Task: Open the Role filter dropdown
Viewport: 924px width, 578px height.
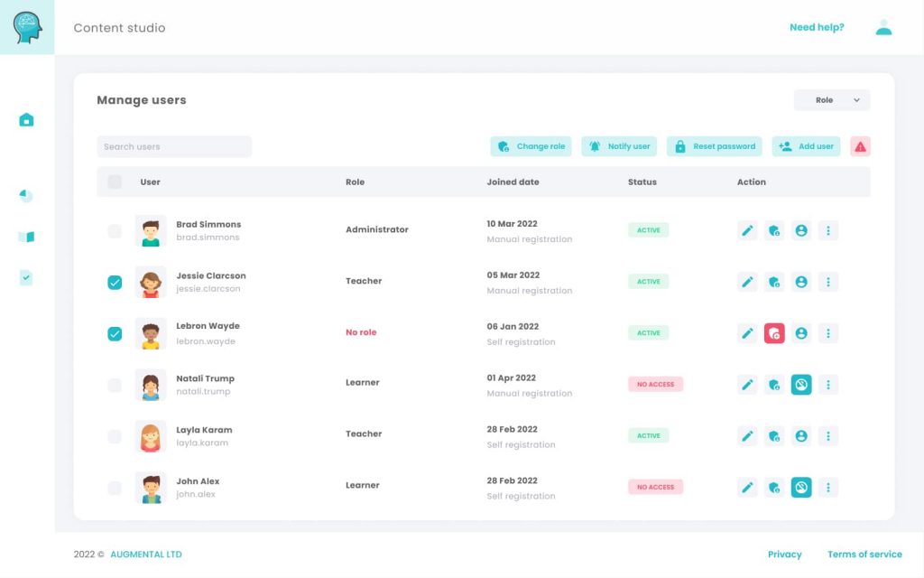Action: pyautogui.click(x=831, y=99)
